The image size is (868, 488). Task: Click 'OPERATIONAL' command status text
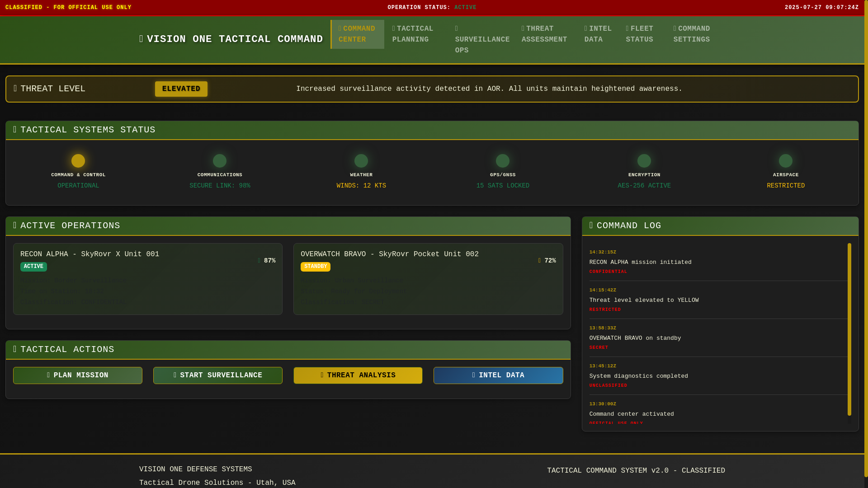(78, 186)
